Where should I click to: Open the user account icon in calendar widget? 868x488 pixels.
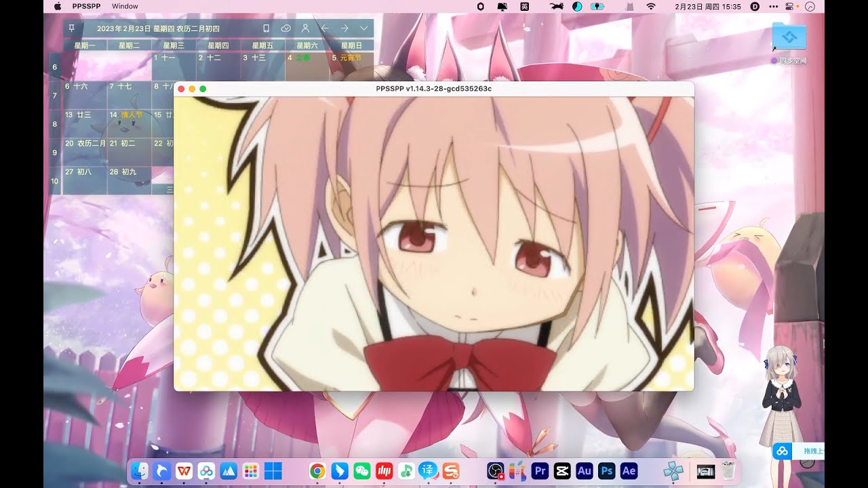click(x=305, y=28)
